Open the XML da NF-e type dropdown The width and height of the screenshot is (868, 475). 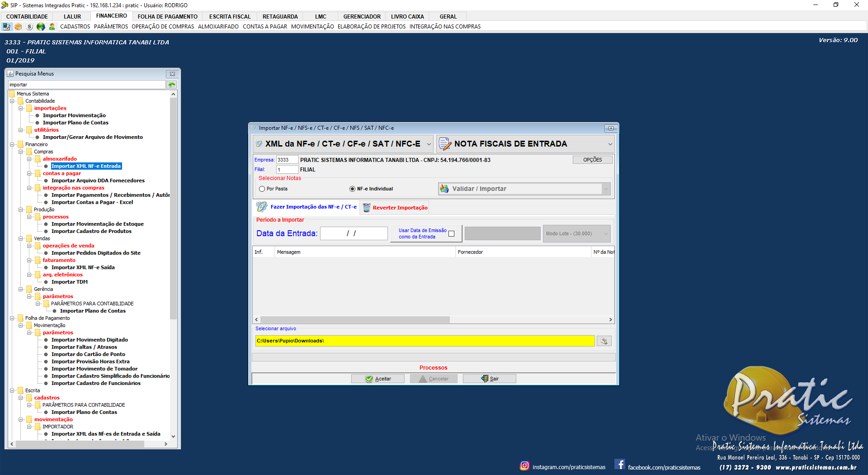coord(429,144)
